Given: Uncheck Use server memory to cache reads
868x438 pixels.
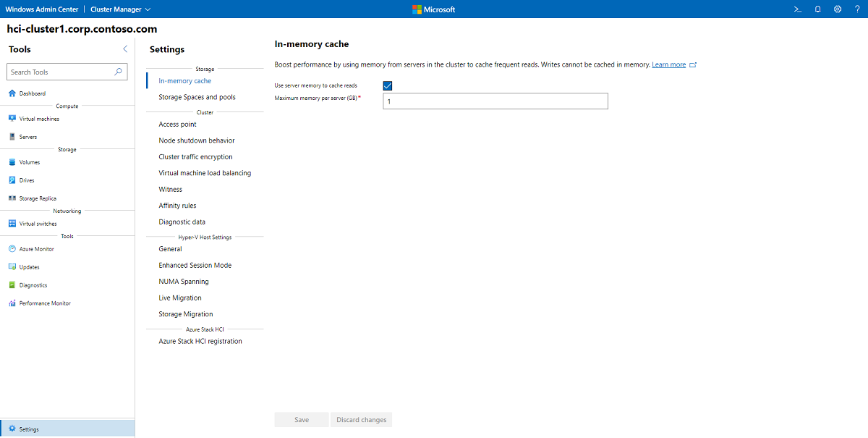Looking at the screenshot, I should coord(388,85).
